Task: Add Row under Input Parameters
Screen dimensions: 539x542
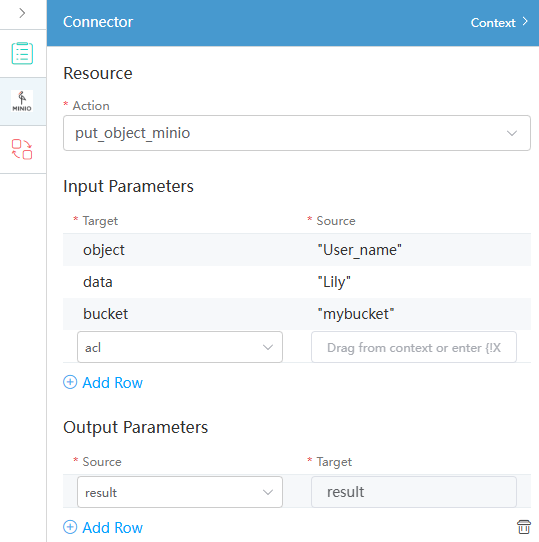Action: click(x=112, y=383)
